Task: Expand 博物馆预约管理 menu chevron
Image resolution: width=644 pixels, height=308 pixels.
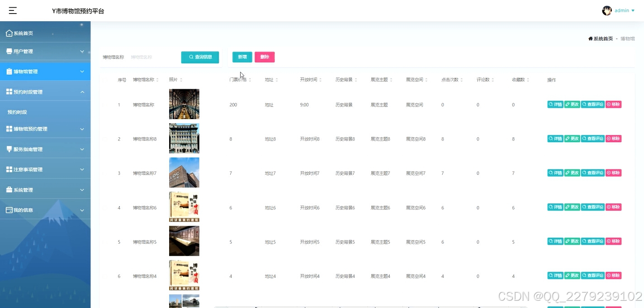Action: click(x=82, y=129)
